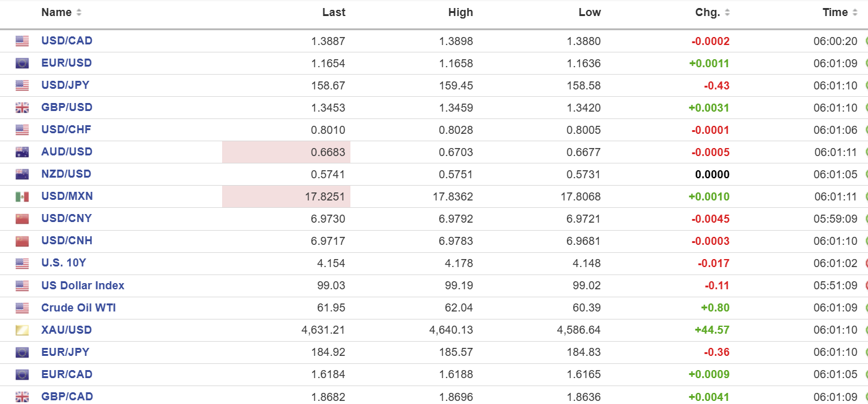Click the green clock icon in the USD/CAD row
The image size is (868, 404).
coord(866,41)
